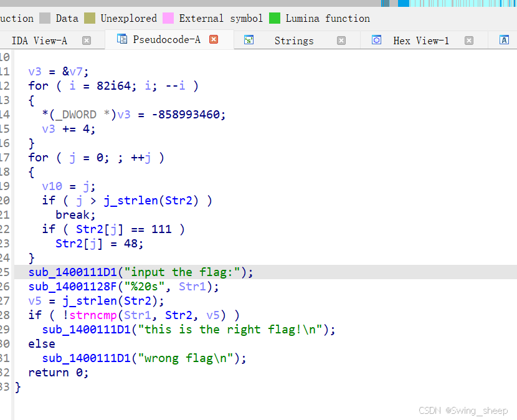
Task: Click the Unexplored legend olive swatch
Action: [89, 18]
